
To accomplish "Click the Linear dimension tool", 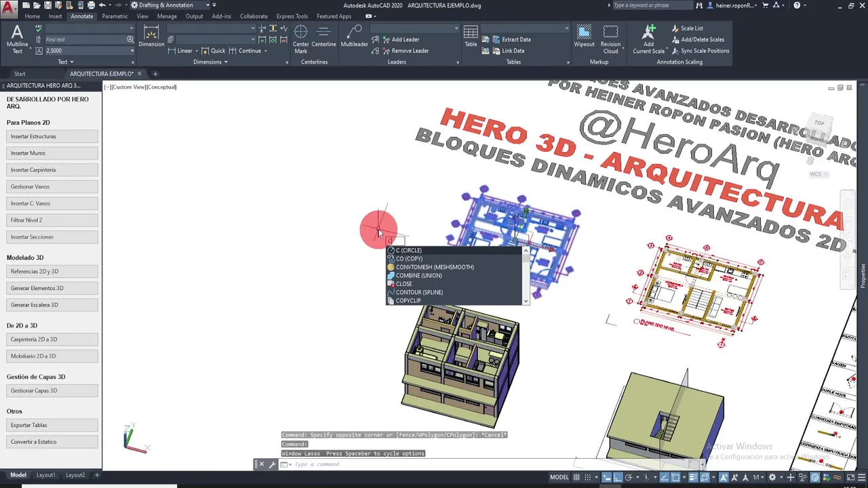I will [180, 51].
